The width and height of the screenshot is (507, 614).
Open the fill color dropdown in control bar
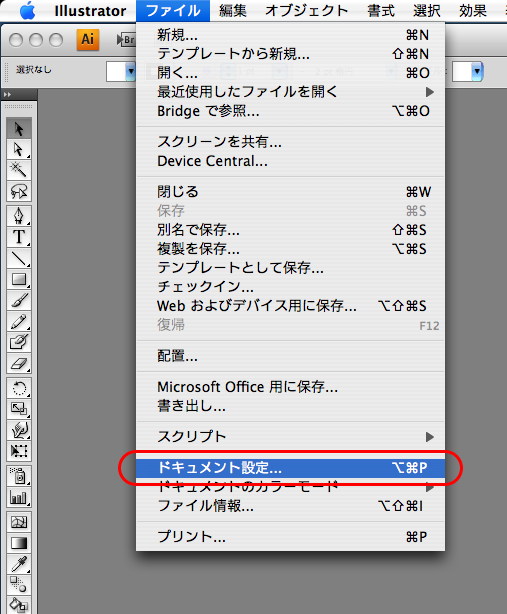(x=130, y=72)
